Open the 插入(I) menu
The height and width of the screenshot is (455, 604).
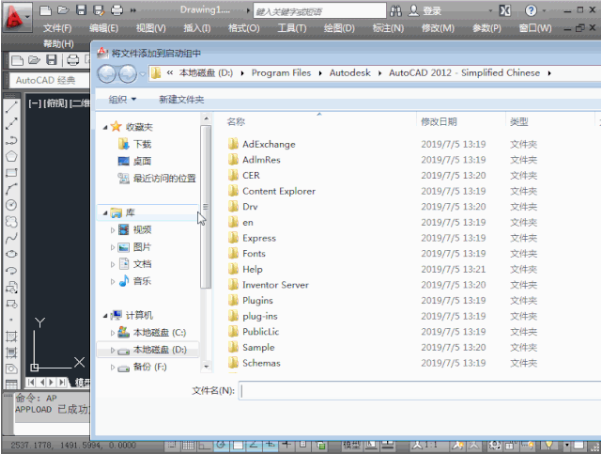[x=197, y=28]
